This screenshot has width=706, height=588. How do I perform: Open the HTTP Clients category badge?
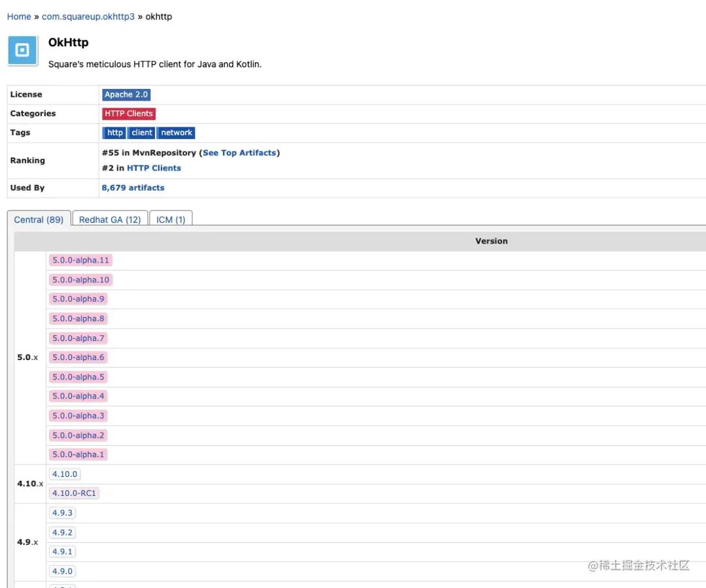tap(129, 114)
